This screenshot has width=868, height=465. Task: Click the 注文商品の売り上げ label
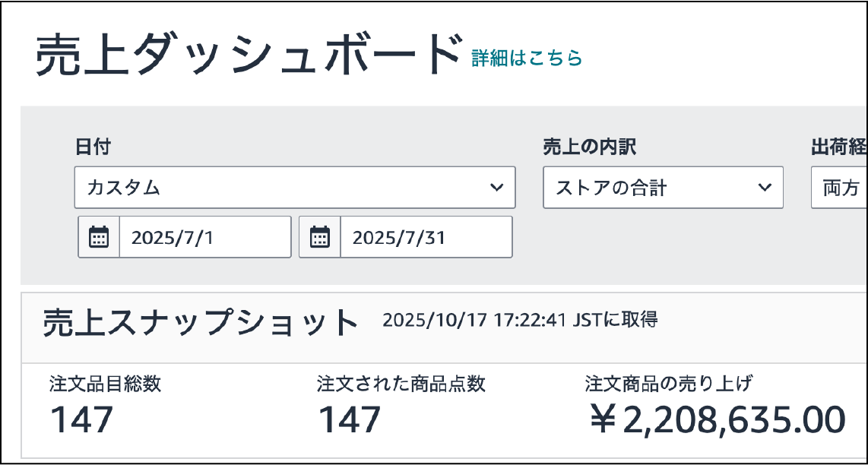[668, 384]
